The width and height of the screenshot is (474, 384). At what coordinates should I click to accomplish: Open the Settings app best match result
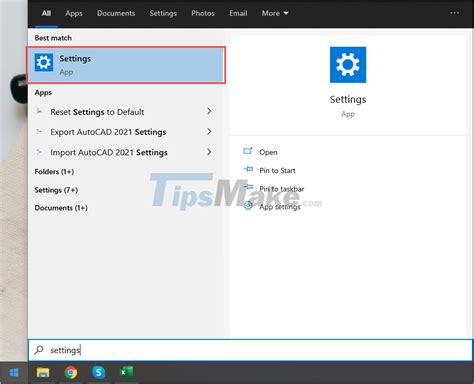tap(126, 65)
